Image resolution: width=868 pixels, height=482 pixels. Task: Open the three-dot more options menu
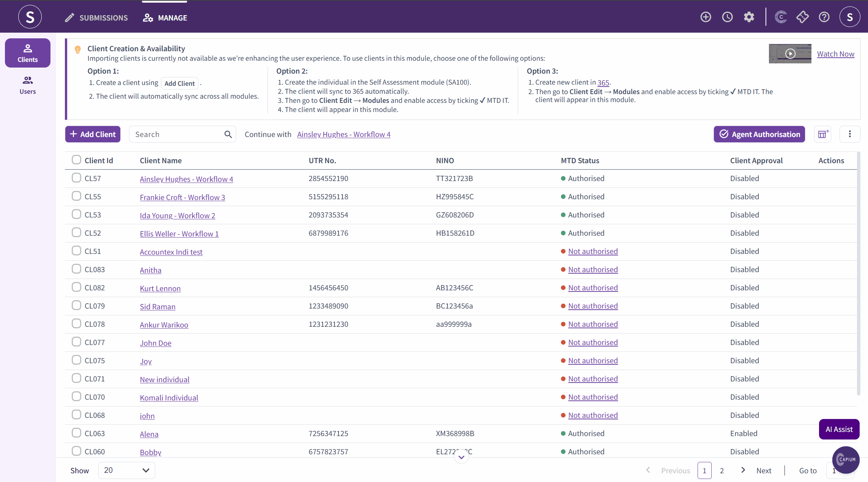point(850,134)
